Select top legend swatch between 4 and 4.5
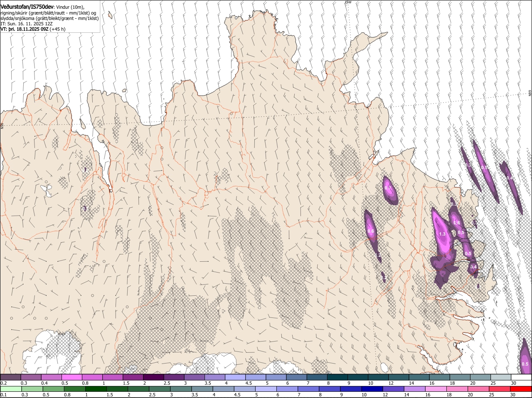The height and width of the screenshot is (398, 532). click(235, 377)
